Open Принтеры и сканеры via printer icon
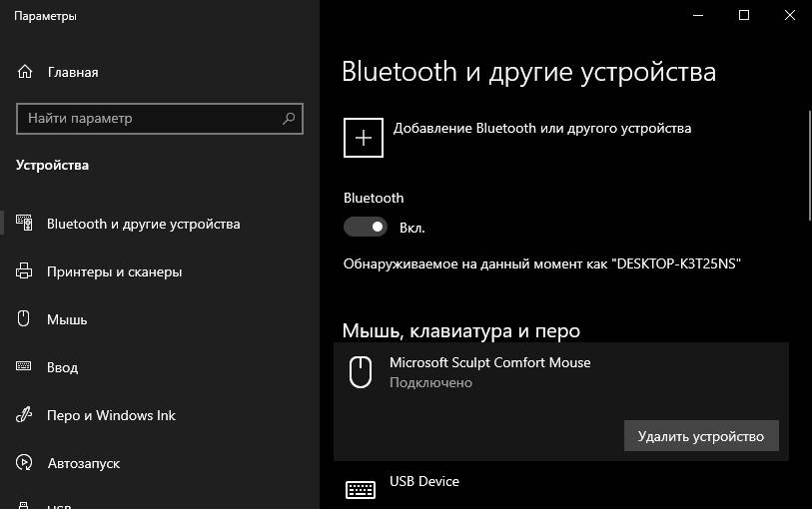812x509 pixels. (25, 271)
